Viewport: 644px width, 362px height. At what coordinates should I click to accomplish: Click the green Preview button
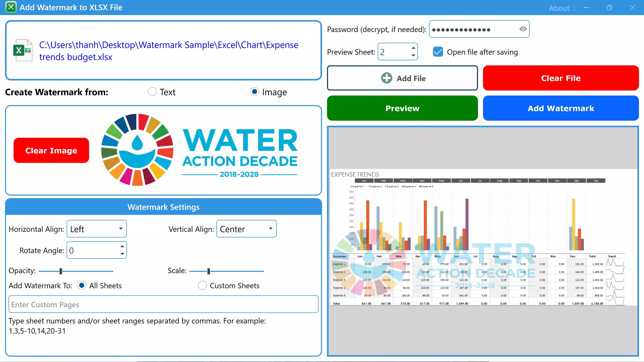[402, 108]
